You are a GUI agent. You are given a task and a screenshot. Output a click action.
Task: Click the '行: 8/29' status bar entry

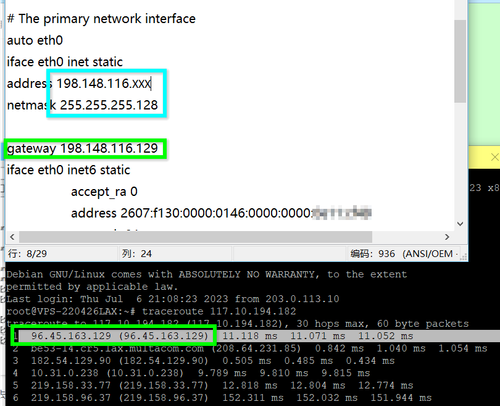click(27, 254)
